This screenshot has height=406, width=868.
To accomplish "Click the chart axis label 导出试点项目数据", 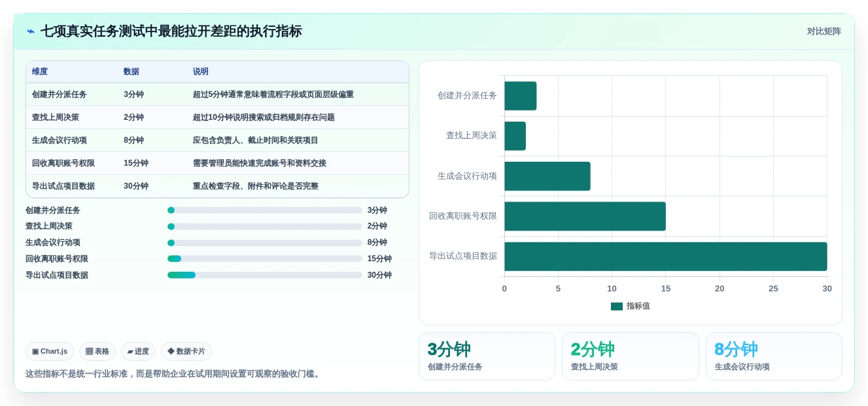I will tap(463, 256).
